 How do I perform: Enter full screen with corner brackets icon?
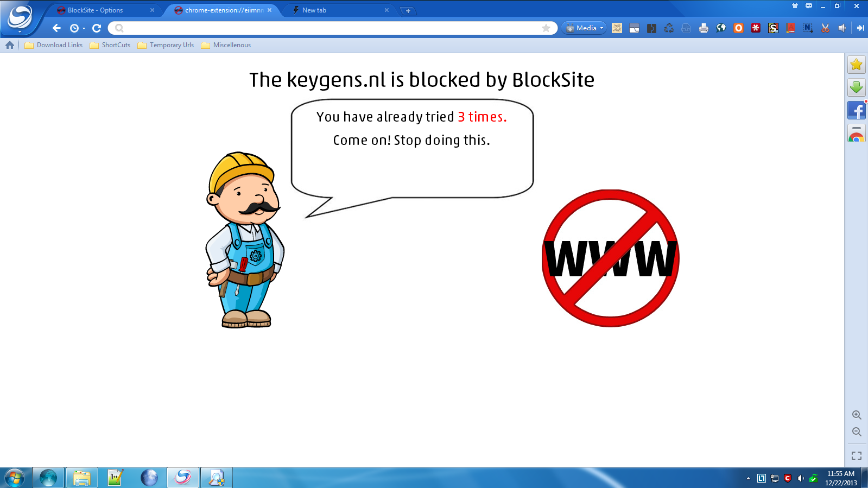[x=857, y=455]
